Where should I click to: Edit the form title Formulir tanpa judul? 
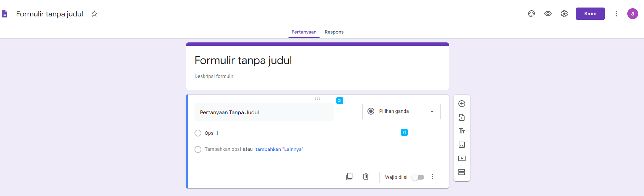pyautogui.click(x=243, y=60)
